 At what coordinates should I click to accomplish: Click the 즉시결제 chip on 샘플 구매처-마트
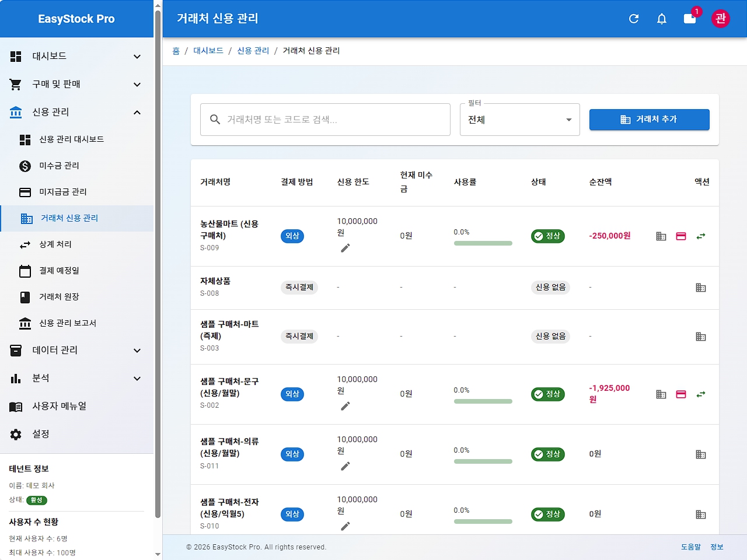tap(299, 336)
